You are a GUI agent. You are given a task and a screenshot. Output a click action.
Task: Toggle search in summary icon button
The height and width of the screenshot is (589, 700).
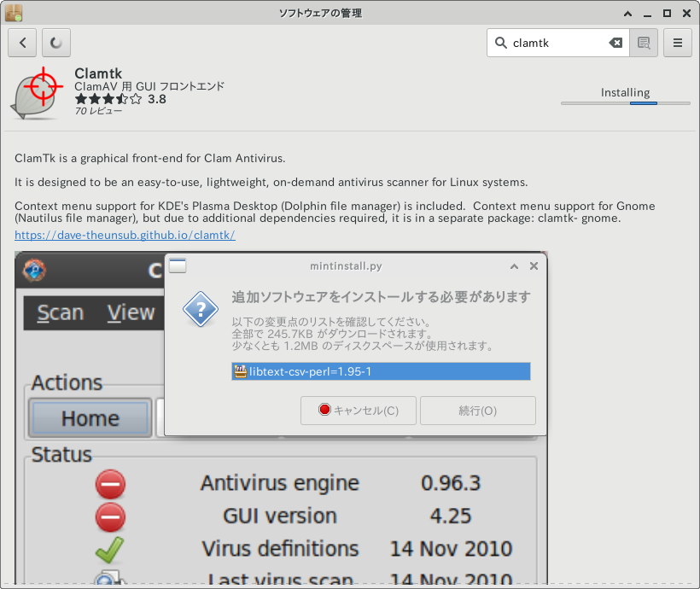pos(644,43)
